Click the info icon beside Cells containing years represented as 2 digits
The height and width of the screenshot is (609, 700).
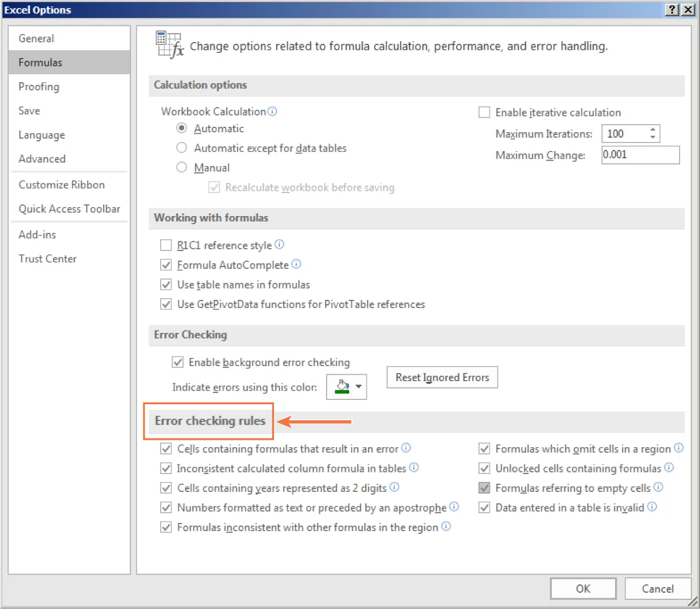click(394, 487)
